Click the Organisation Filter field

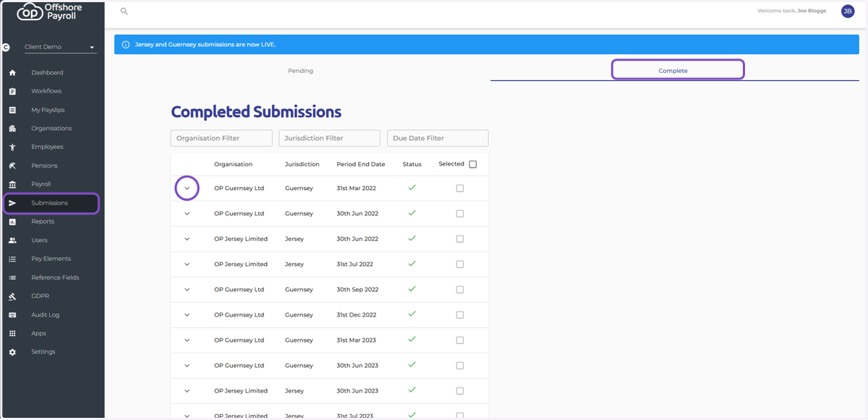(x=221, y=138)
